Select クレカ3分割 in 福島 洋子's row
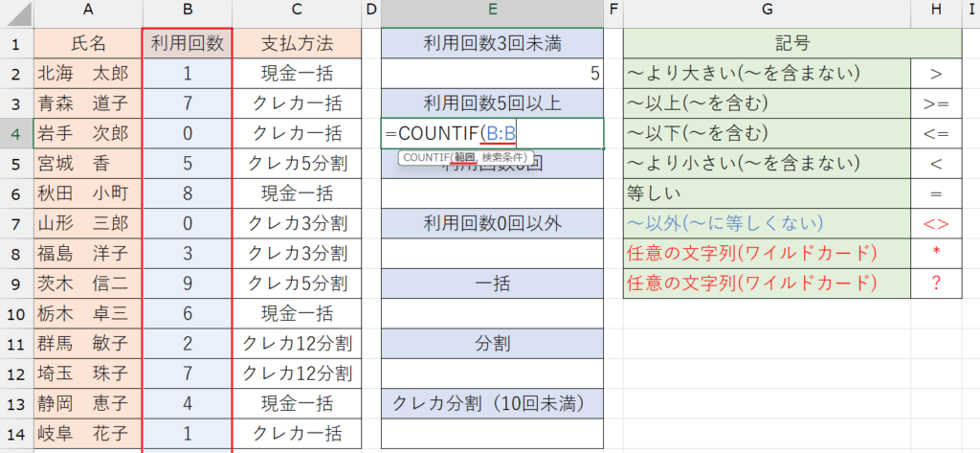Viewport: 980px width, 453px height. pyautogui.click(x=297, y=254)
